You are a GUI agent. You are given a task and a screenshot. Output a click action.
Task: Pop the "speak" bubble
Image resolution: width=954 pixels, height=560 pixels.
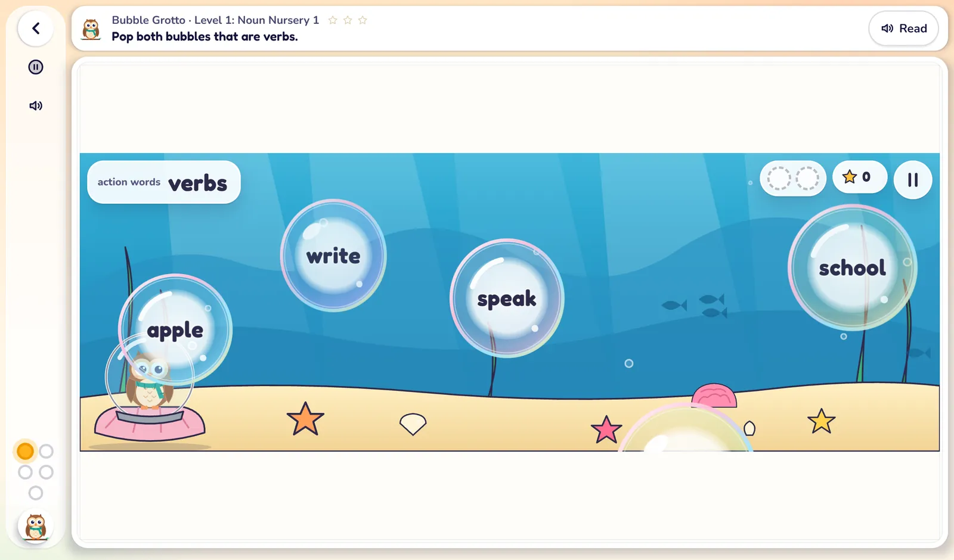coord(507,298)
